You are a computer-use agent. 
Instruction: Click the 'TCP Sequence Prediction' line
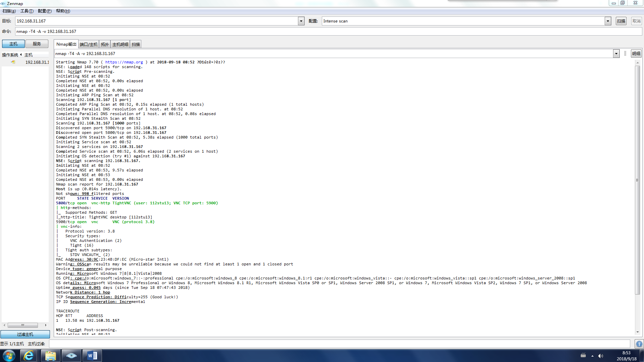coord(117,297)
